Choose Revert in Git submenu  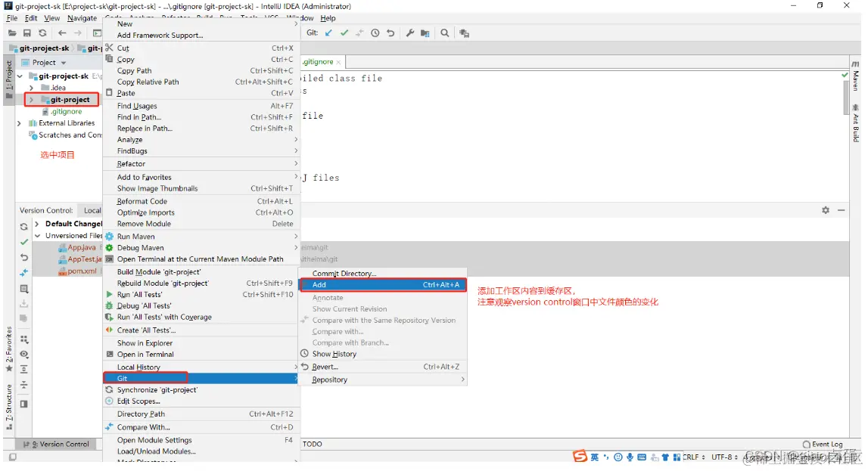(x=383, y=367)
